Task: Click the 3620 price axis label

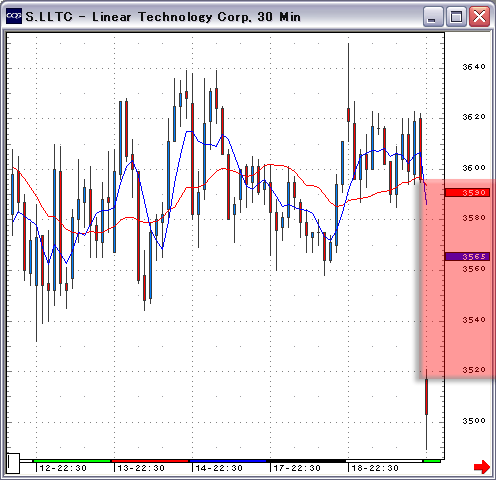Action: [474, 117]
